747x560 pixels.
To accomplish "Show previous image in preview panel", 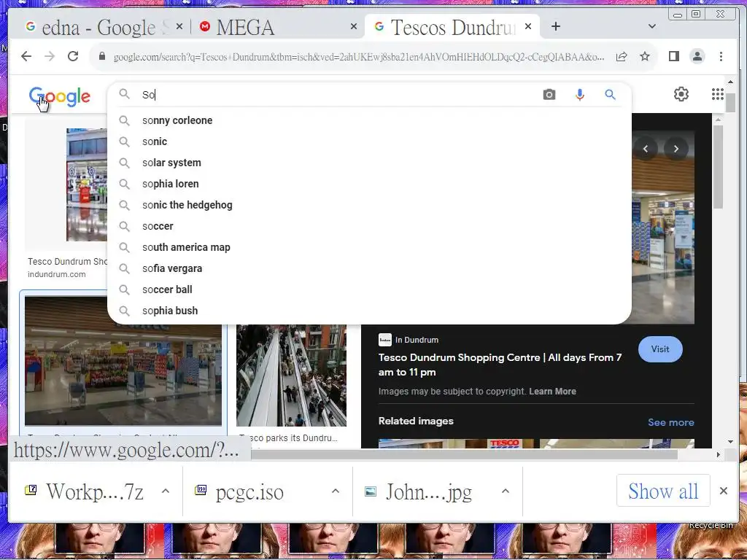I will (646, 149).
